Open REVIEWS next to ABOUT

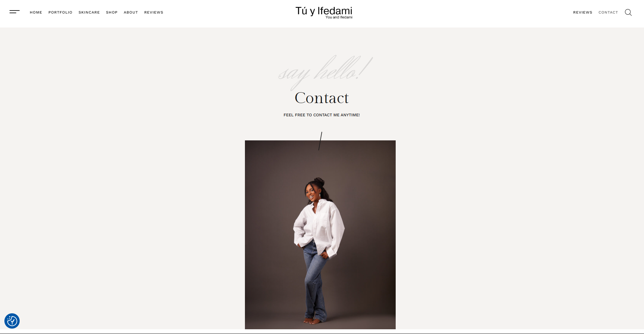[x=154, y=13]
